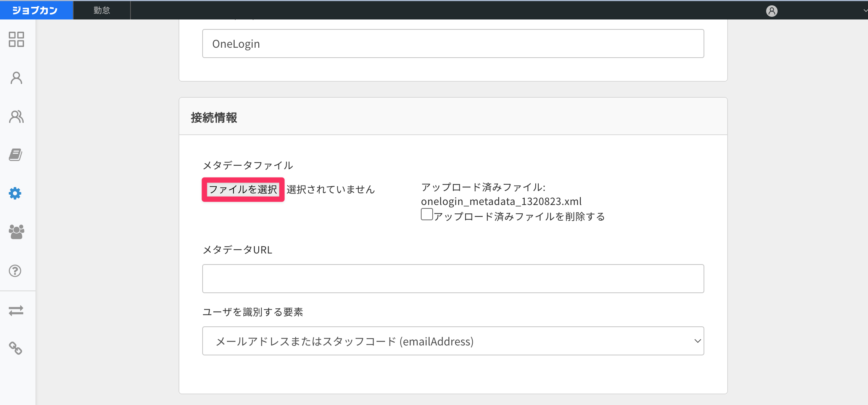Click the OneLogin text field
The width and height of the screenshot is (868, 405).
point(453,44)
